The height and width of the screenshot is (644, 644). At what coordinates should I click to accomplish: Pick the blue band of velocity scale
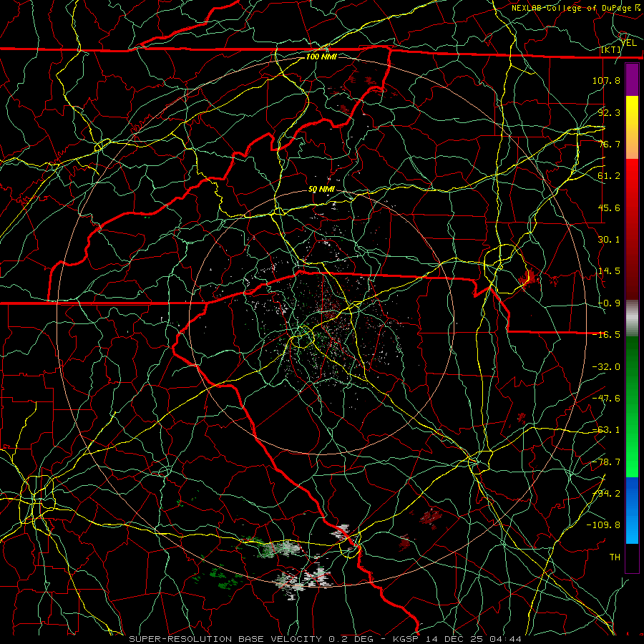point(632,510)
